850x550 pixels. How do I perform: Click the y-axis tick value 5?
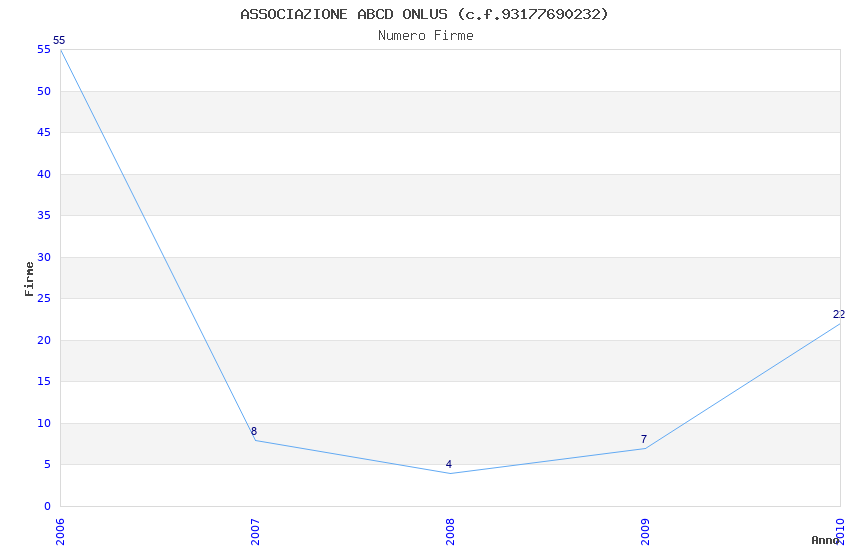[x=47, y=464]
